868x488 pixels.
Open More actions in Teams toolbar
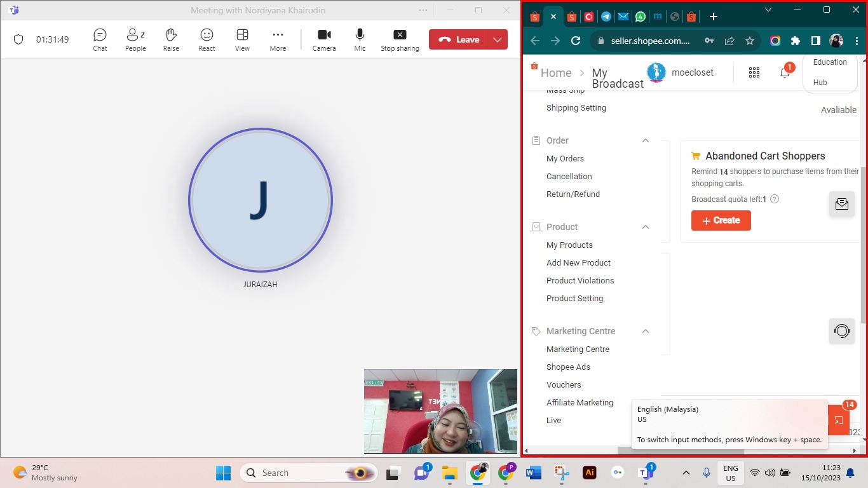pyautogui.click(x=278, y=39)
